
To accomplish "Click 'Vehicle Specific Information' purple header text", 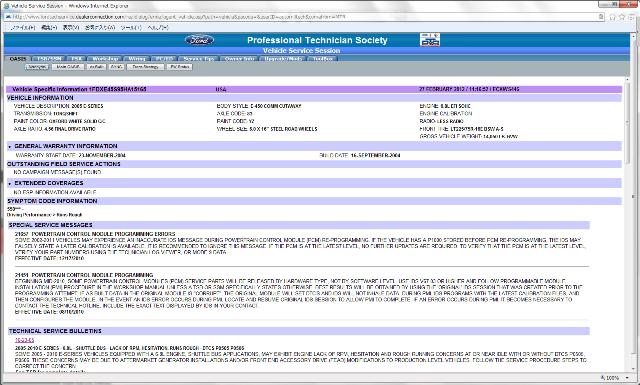I will click(79, 89).
